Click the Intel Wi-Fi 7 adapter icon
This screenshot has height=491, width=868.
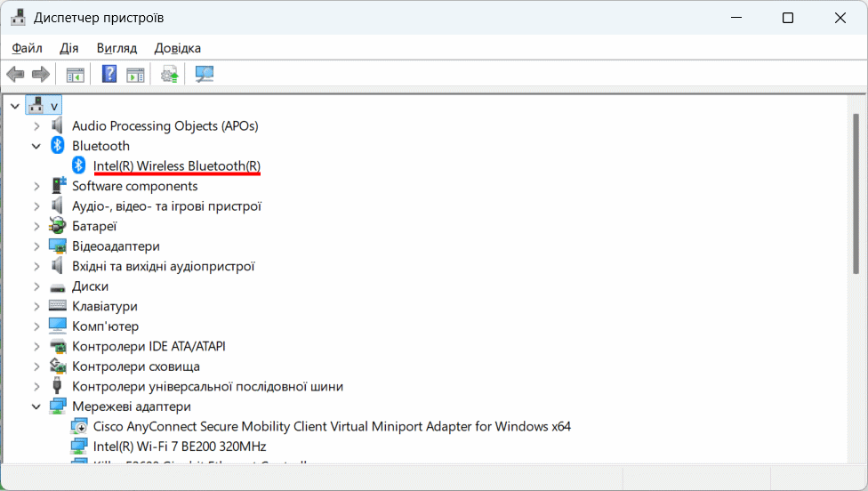(x=80, y=447)
